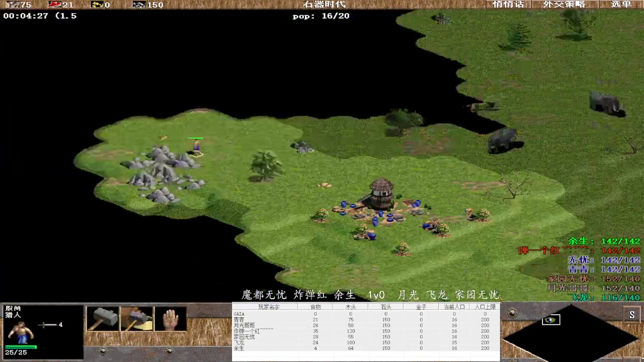Click the 人口上限 column header
644x362 pixels.
[485, 307]
